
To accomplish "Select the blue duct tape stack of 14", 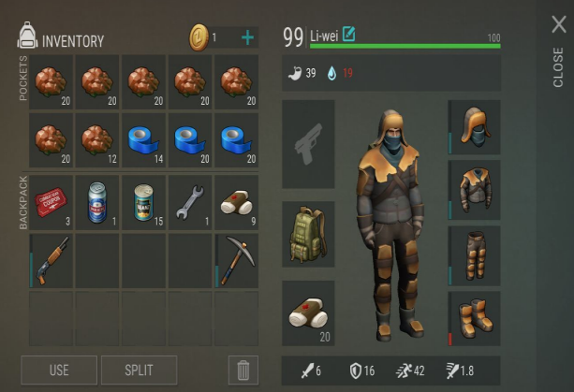I will coord(143,140).
